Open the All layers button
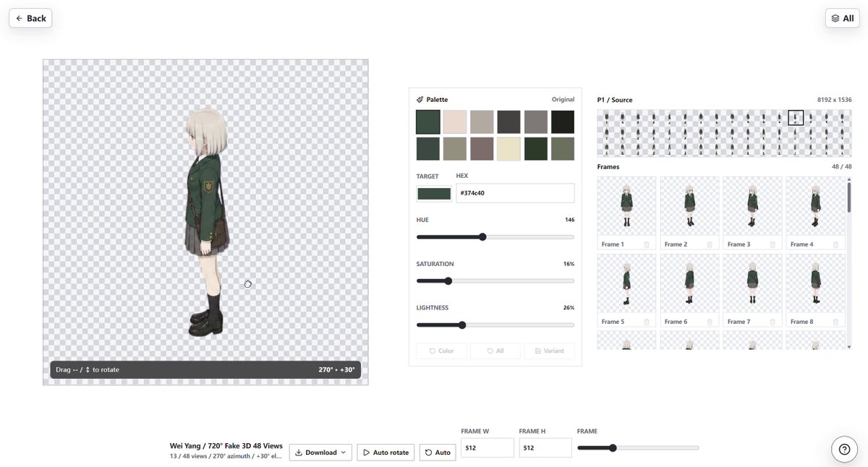The width and height of the screenshot is (868, 467). 842,18
